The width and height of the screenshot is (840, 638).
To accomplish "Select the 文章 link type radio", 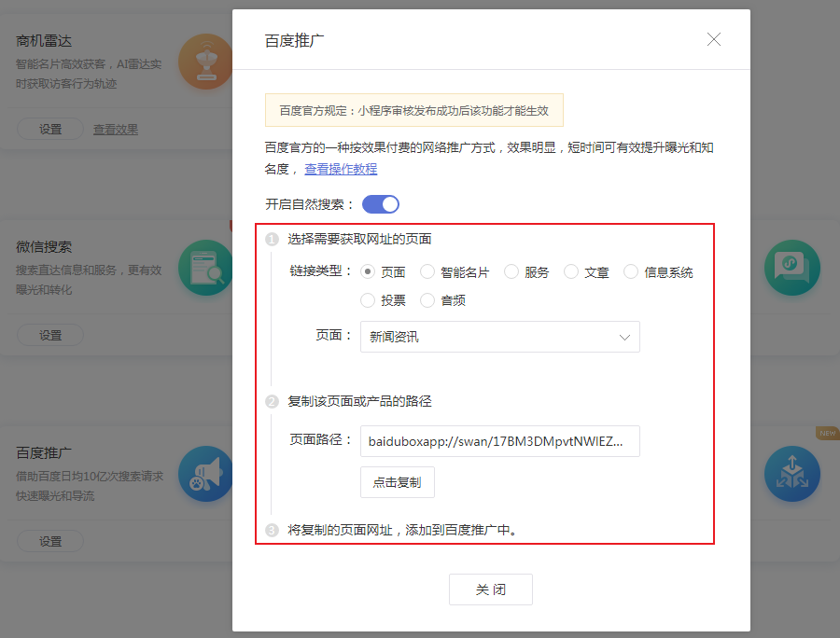I will coord(571,272).
